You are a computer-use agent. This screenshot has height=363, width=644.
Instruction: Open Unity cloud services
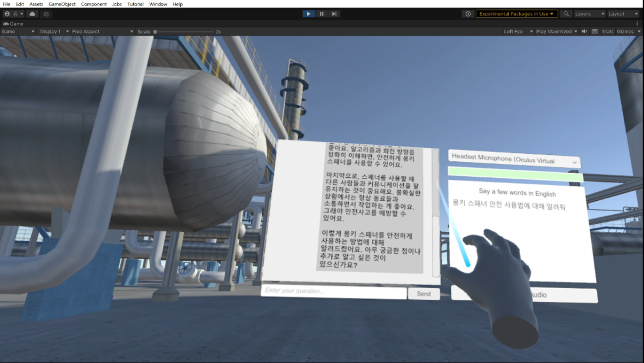[x=32, y=14]
